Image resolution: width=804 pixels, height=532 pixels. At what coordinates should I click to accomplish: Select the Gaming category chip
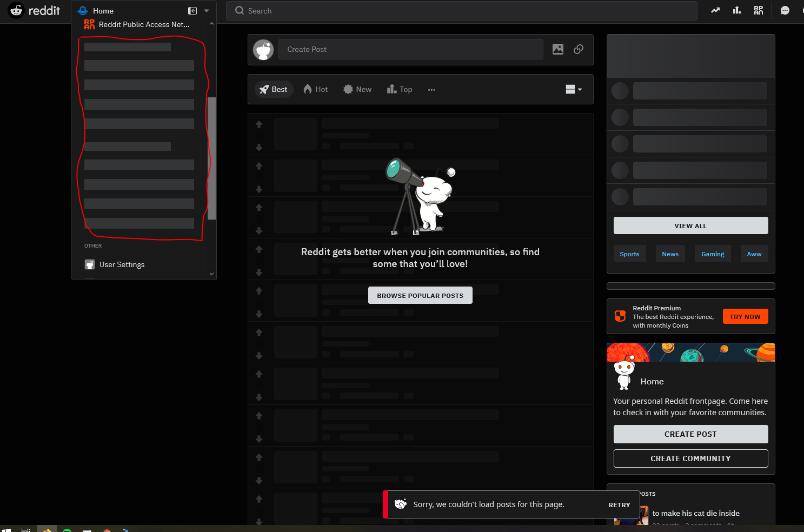[713, 254]
